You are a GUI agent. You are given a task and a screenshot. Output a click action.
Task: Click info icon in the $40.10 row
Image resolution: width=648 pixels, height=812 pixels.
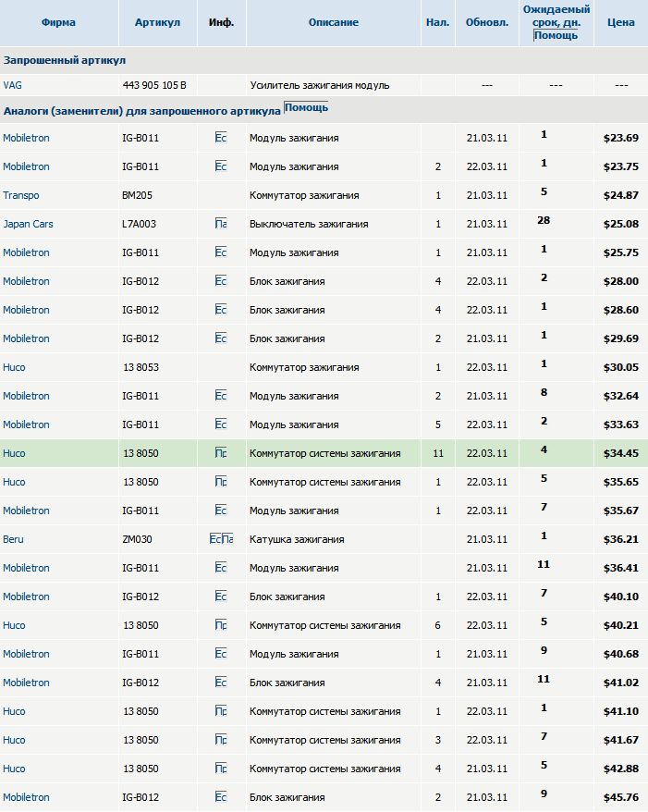[x=220, y=597]
